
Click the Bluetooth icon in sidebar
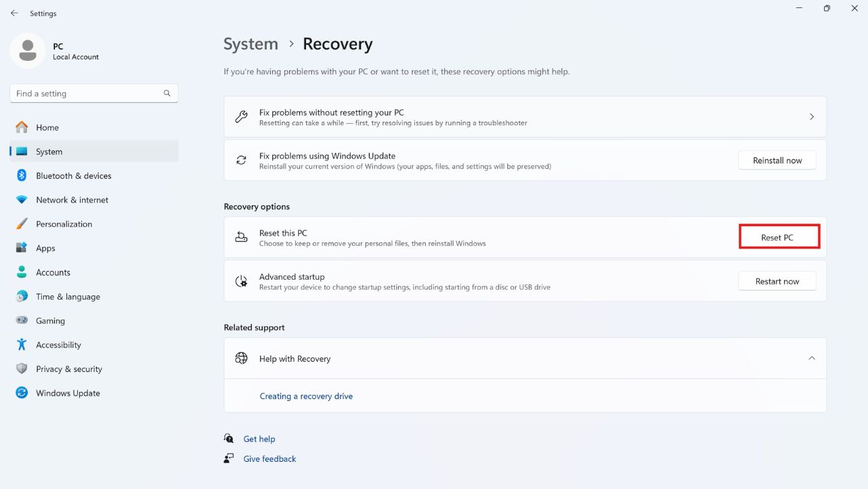22,175
